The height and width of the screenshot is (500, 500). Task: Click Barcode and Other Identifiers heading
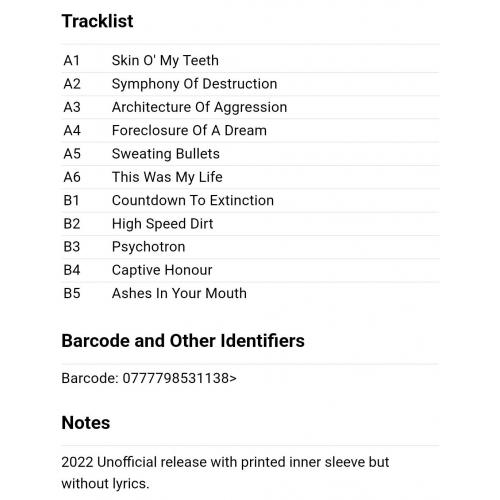[183, 341]
